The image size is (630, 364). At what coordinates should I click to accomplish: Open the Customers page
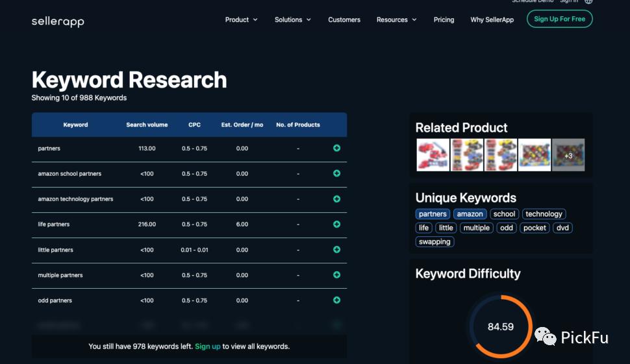click(x=344, y=19)
